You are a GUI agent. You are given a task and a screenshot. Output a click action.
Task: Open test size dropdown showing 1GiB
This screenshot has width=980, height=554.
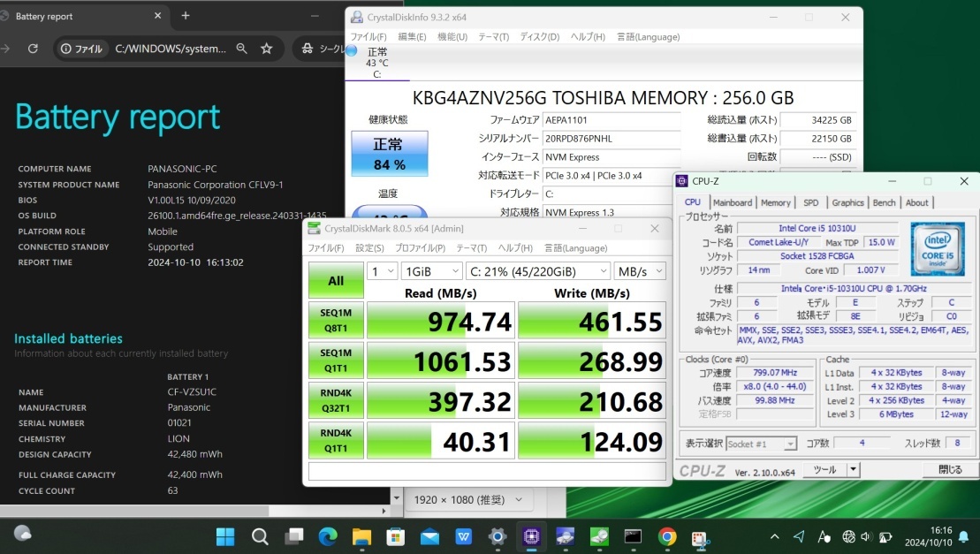[431, 271]
